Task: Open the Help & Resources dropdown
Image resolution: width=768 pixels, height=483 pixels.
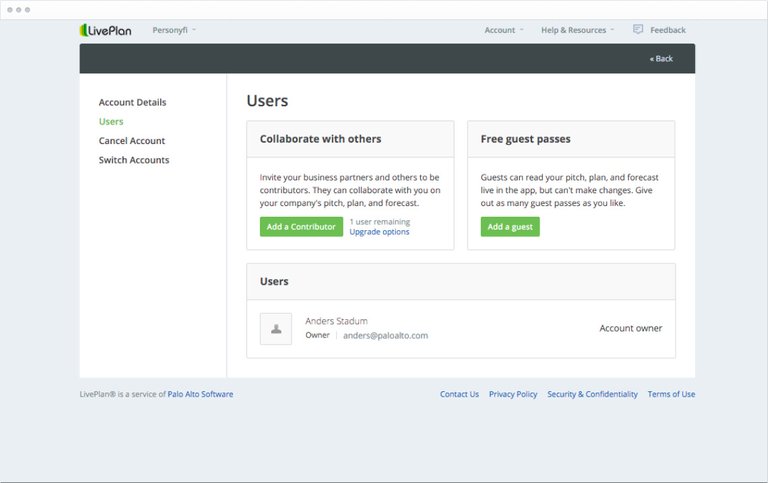Action: click(577, 30)
